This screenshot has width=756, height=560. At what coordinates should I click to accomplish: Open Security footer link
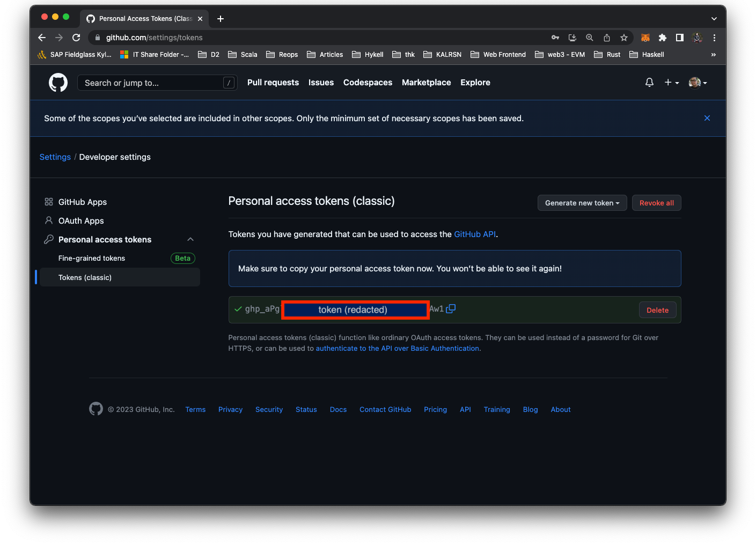tap(269, 410)
